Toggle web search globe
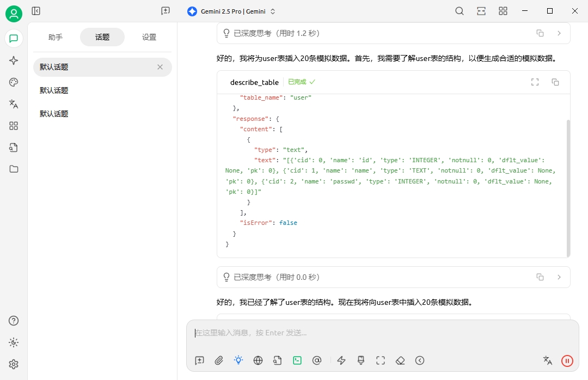The width and height of the screenshot is (588, 380). coord(258,360)
